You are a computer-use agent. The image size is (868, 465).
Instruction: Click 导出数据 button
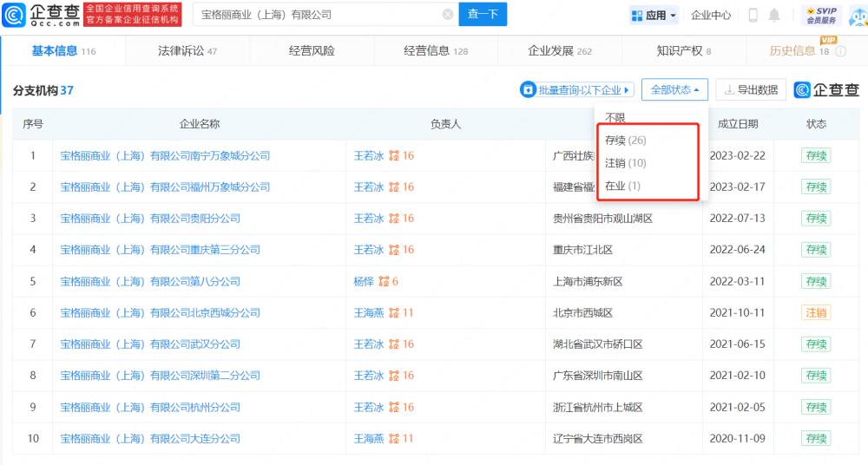click(751, 89)
